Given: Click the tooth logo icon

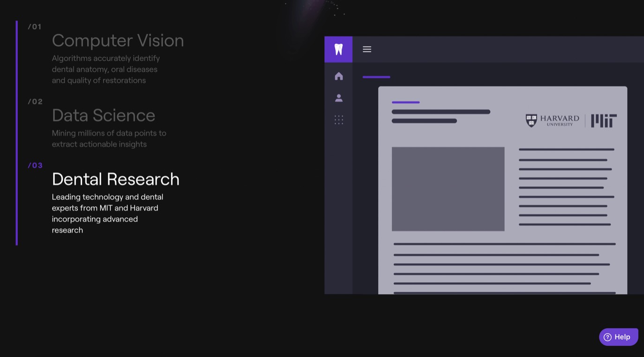Looking at the screenshot, I should [x=338, y=49].
